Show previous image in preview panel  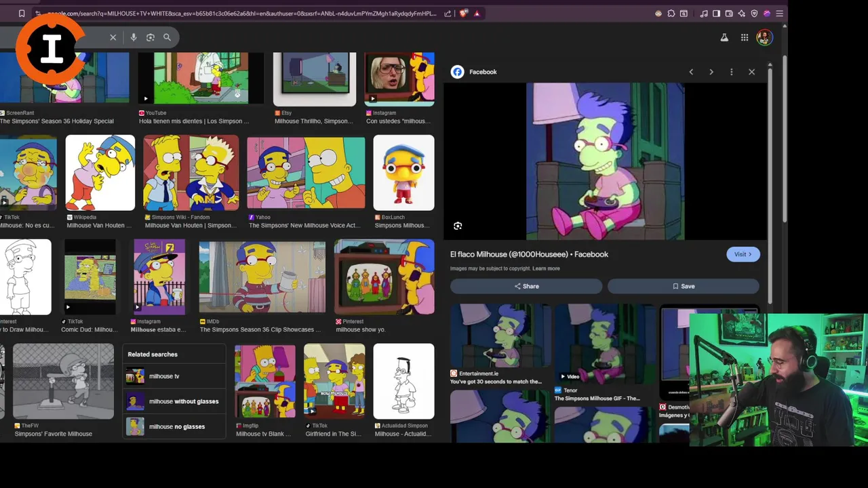pos(691,72)
